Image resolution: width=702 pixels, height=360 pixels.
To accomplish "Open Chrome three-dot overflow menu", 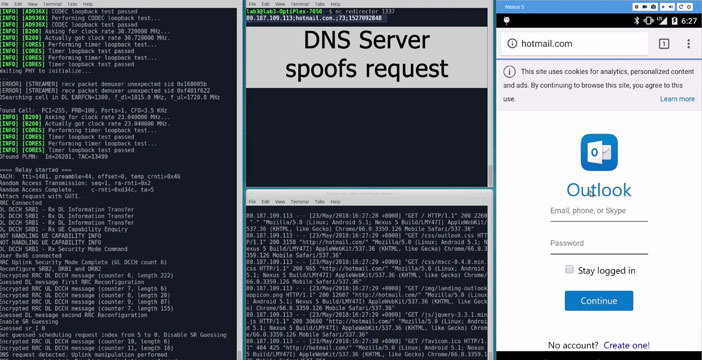I will click(688, 43).
